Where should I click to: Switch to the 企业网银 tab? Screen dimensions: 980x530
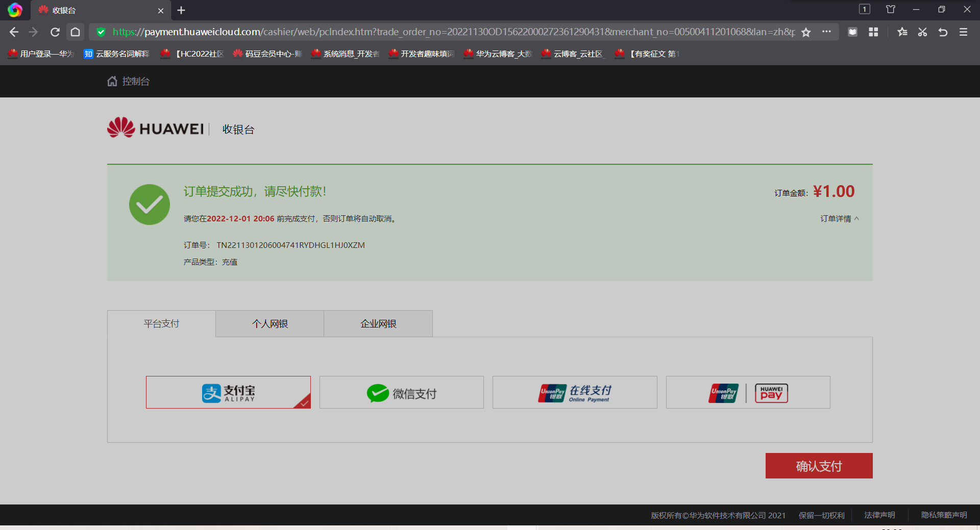click(378, 323)
